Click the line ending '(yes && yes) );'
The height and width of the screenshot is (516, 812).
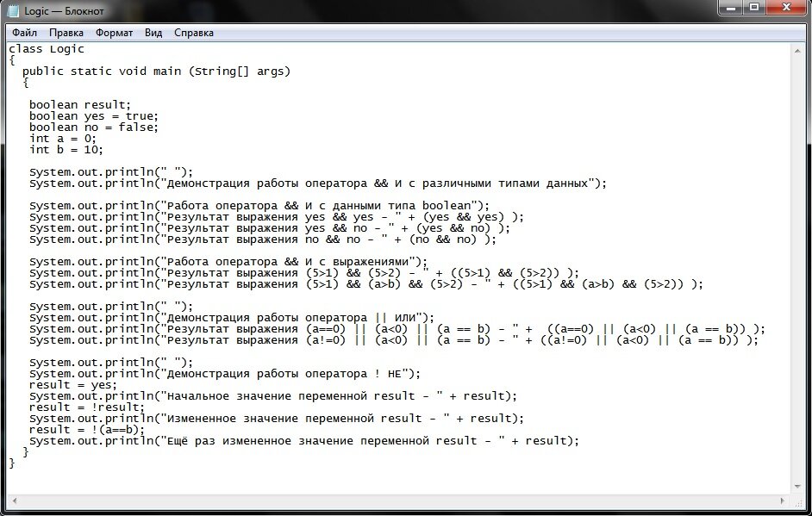coord(277,217)
